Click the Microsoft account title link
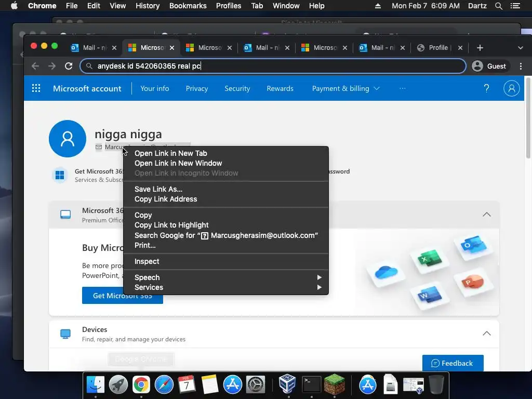532x399 pixels. [x=87, y=88]
